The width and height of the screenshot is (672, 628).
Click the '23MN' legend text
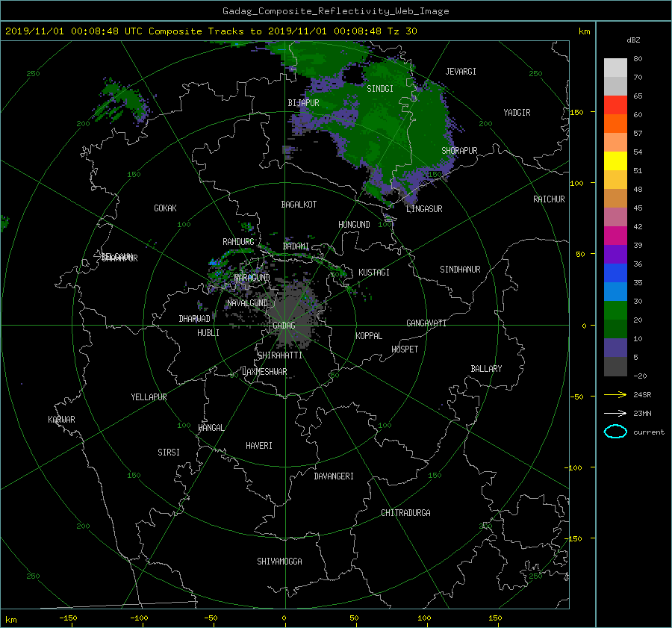tap(642, 413)
